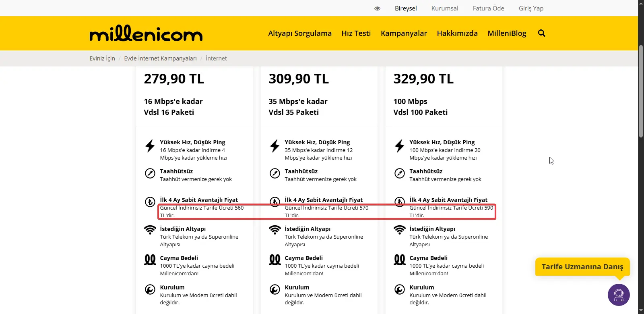Switch to the Kurumsal tab
Screen dimensions: 644x314
[445, 8]
